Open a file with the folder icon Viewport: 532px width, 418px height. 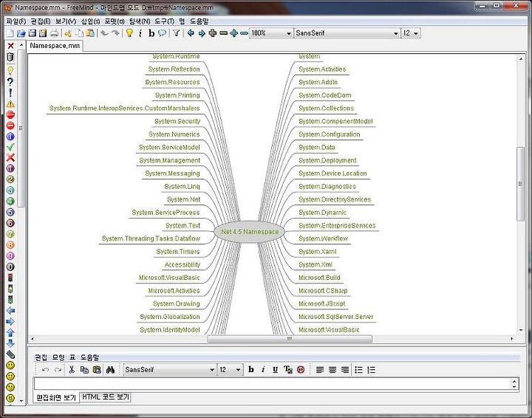[21, 33]
